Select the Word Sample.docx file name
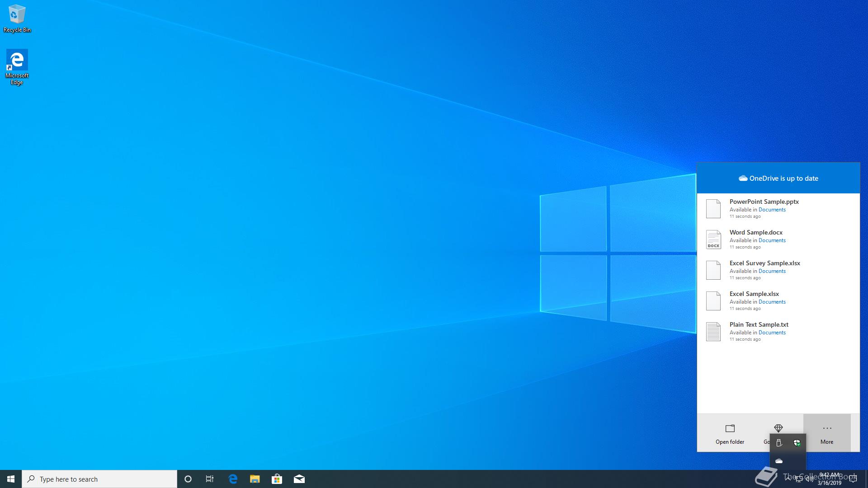Screen dimensions: 868x488 (x=756, y=232)
